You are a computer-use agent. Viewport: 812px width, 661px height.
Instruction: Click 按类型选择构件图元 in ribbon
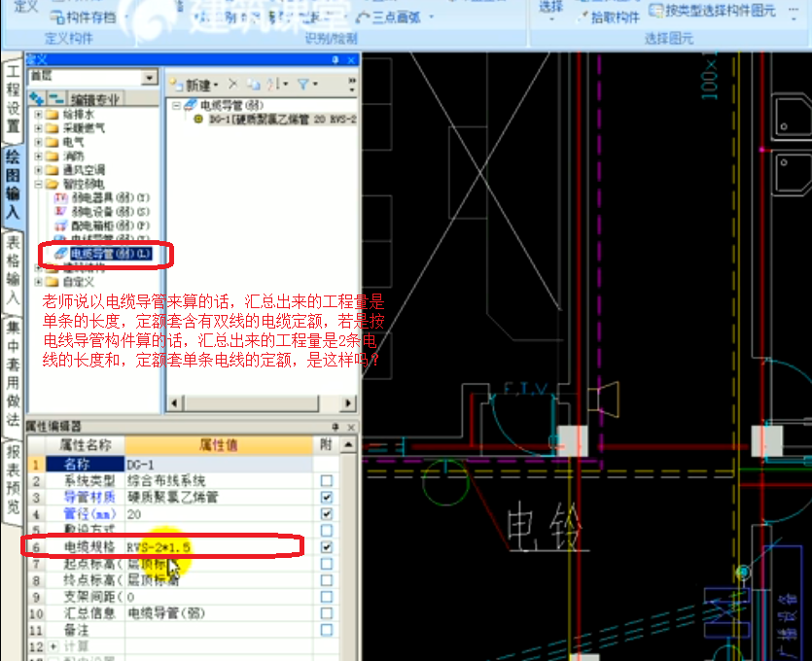713,11
